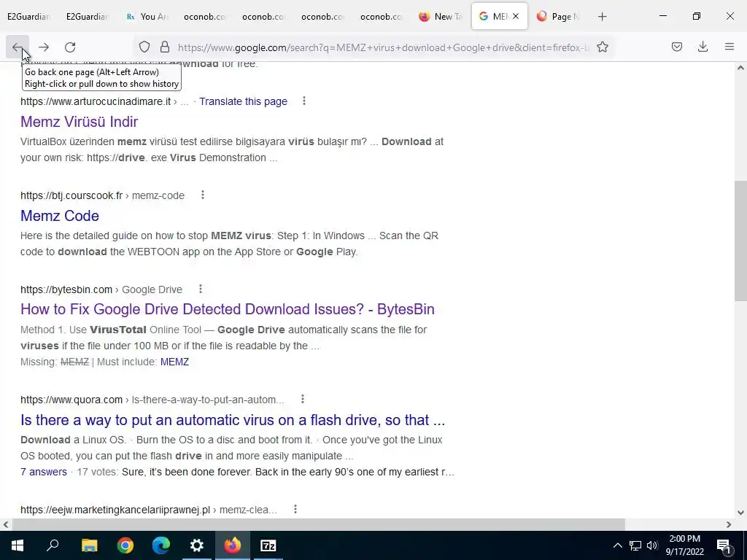Viewport: 747px width, 560px height.
Task: Open options for the eejw.marketingkancelariiprawnej.pl result
Action: (x=295, y=510)
